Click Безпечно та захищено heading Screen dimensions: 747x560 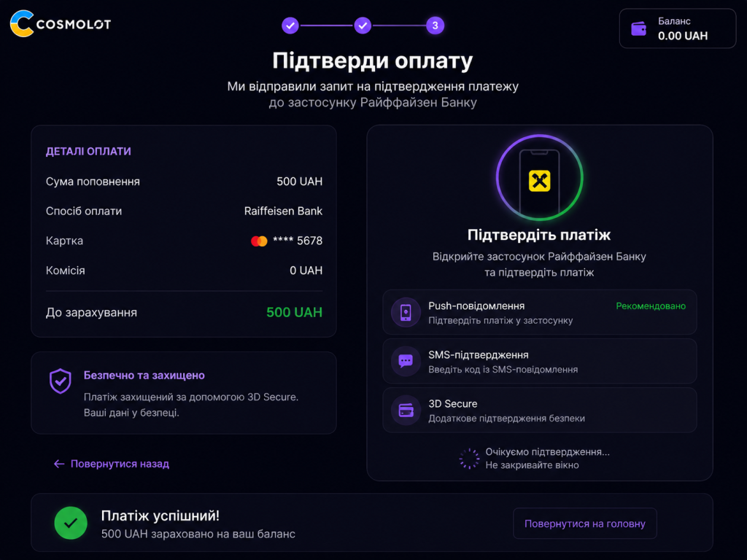pyautogui.click(x=144, y=376)
